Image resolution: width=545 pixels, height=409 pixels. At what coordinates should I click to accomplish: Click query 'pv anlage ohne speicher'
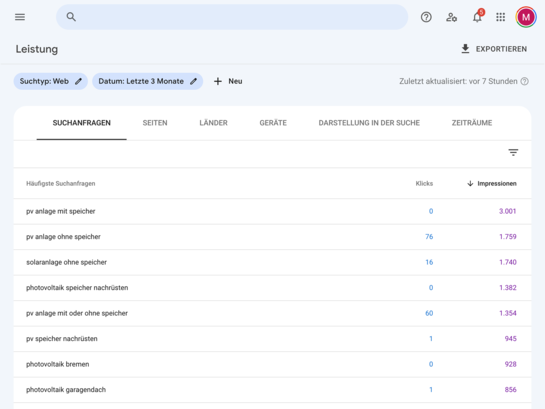[x=63, y=237]
